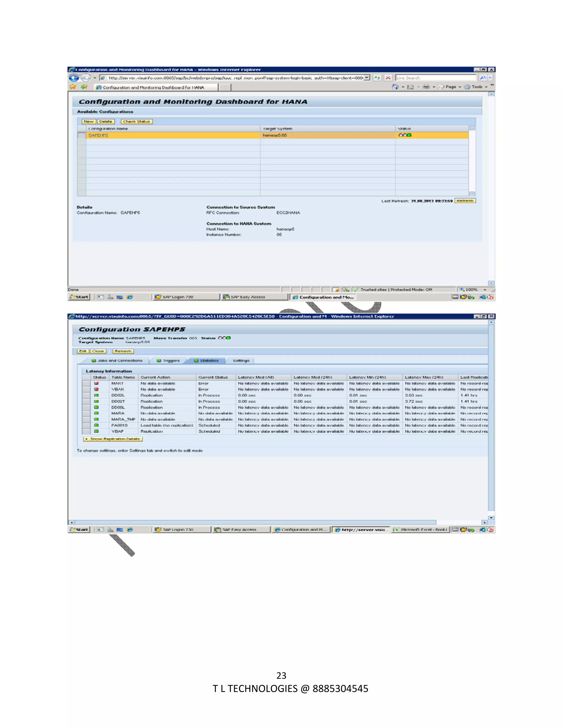Switch to the Triggers tab
The image size is (563, 728).
coord(169,361)
